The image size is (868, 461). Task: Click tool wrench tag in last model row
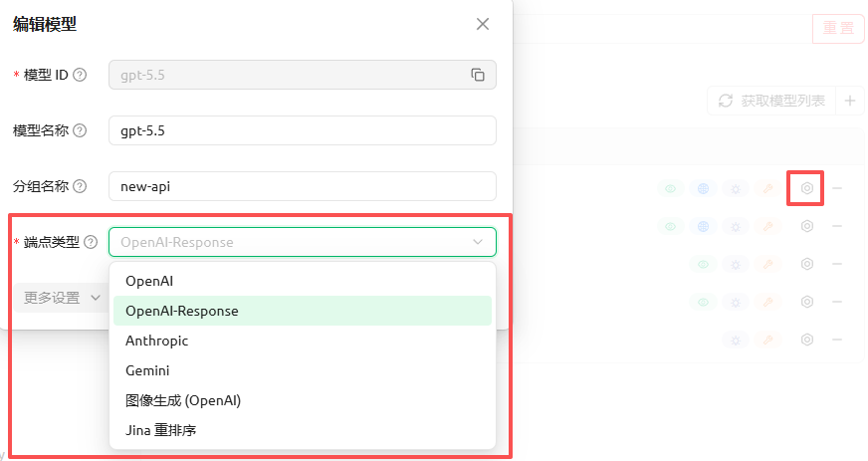coord(768,340)
